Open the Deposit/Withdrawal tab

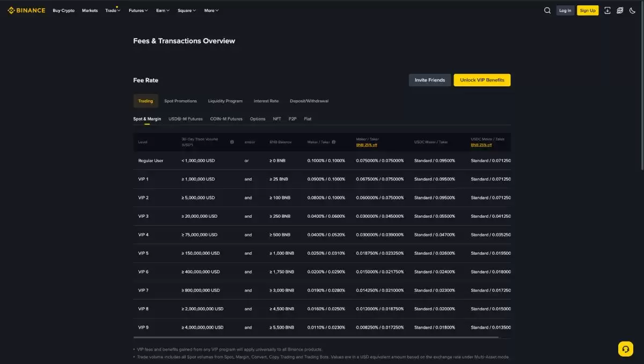[309, 101]
